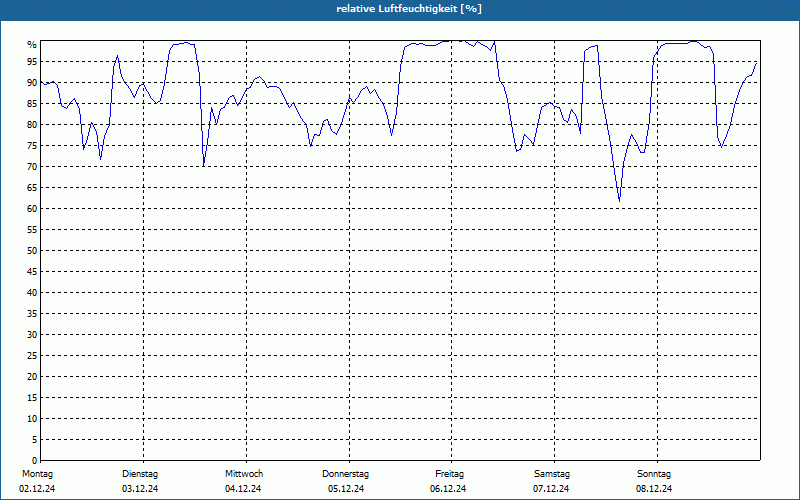Click the y-axis value 95
The height and width of the screenshot is (500, 800).
pos(32,62)
